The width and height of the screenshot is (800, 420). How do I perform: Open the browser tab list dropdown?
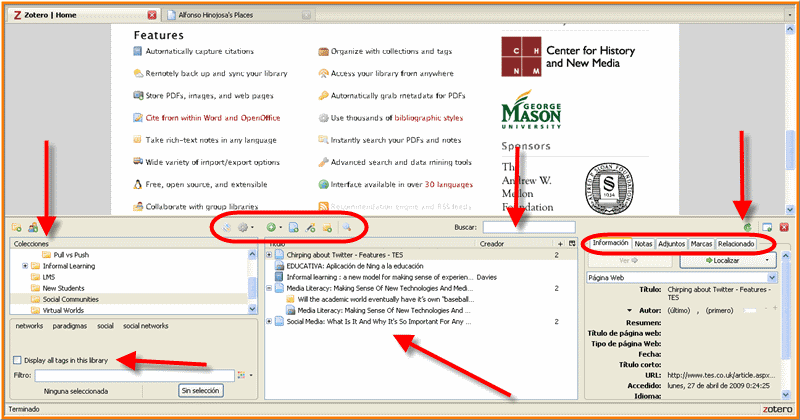[789, 15]
